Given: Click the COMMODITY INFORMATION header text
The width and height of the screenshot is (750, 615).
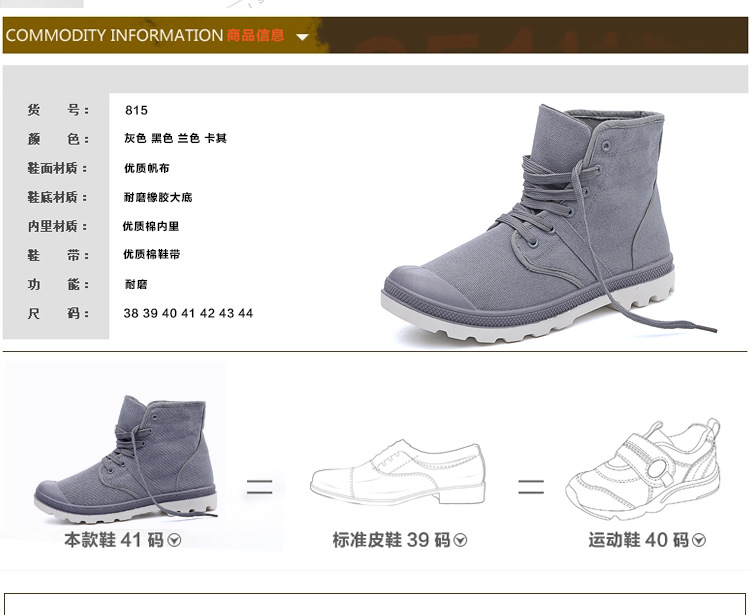Looking at the screenshot, I should (114, 35).
